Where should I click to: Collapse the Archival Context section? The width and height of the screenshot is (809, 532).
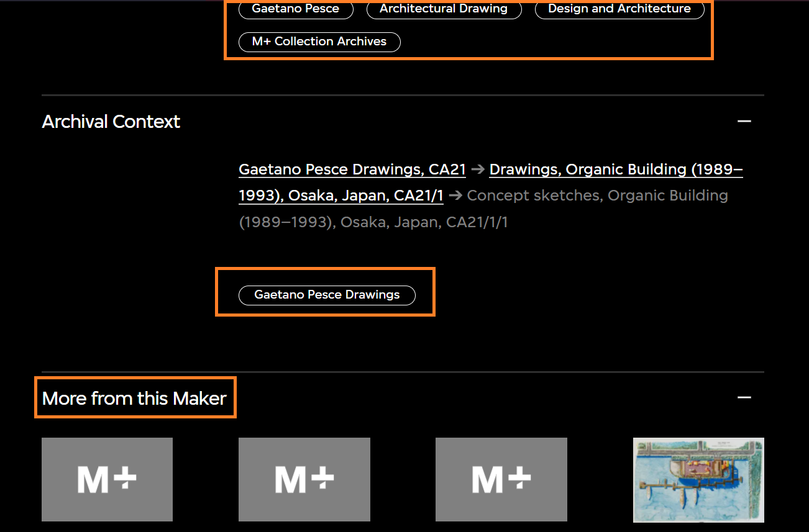[744, 121]
